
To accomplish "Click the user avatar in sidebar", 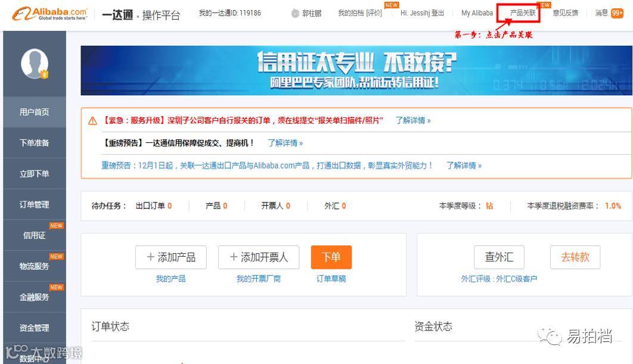I will pyautogui.click(x=35, y=64).
